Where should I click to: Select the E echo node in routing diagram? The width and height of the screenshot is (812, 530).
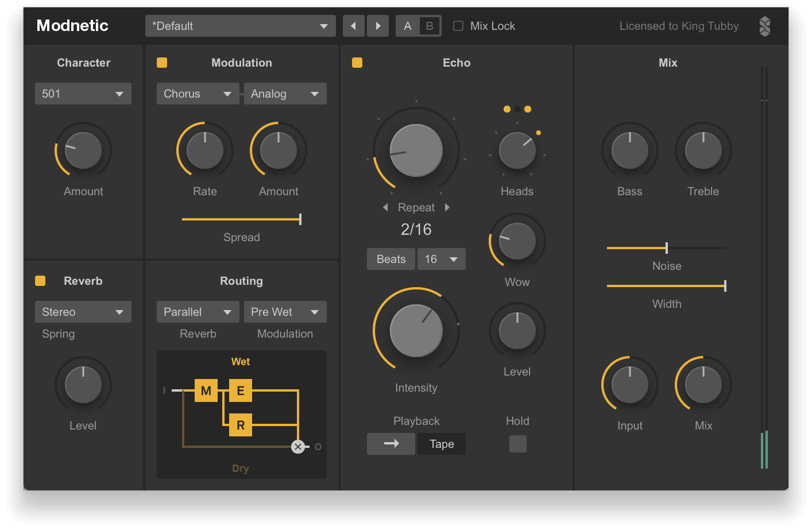pyautogui.click(x=241, y=390)
